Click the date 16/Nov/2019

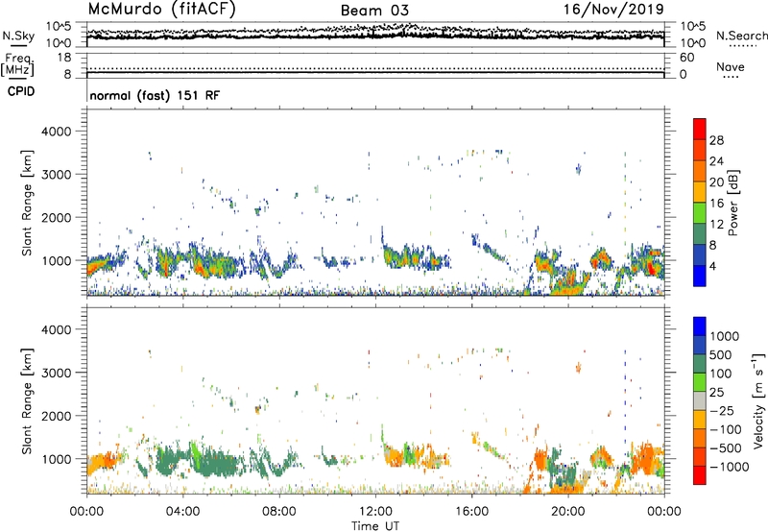tap(613, 10)
